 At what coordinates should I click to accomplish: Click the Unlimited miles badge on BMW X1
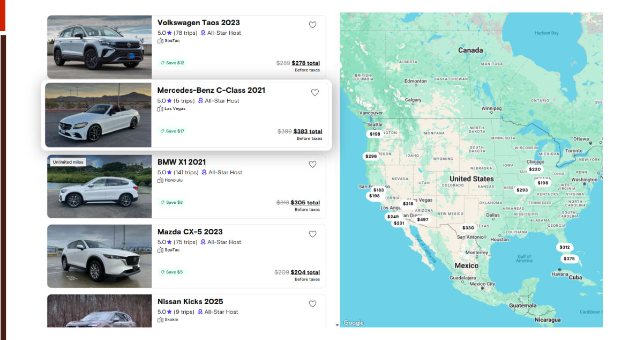point(67,161)
